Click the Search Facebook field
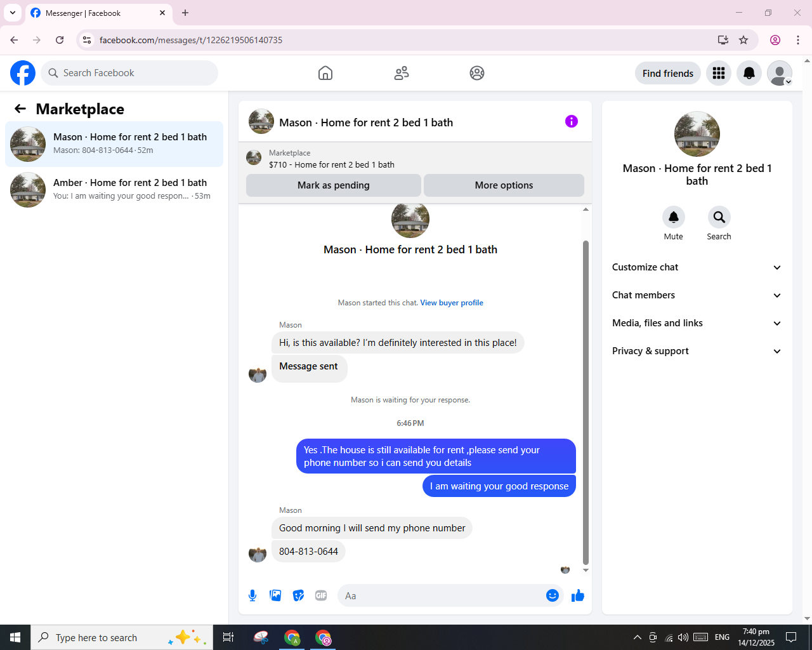This screenshot has width=812, height=650. [129, 73]
